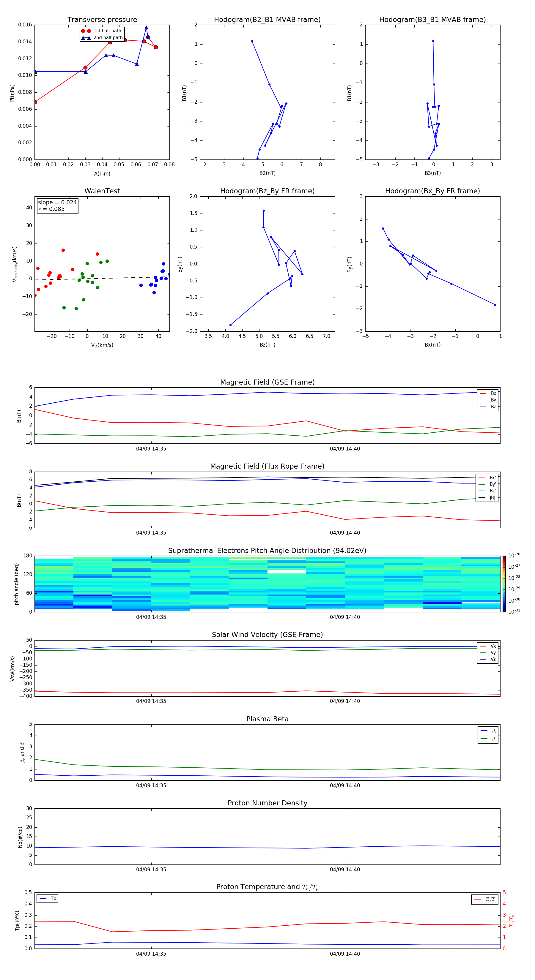Select |B| in the flux rope legend

point(487,498)
